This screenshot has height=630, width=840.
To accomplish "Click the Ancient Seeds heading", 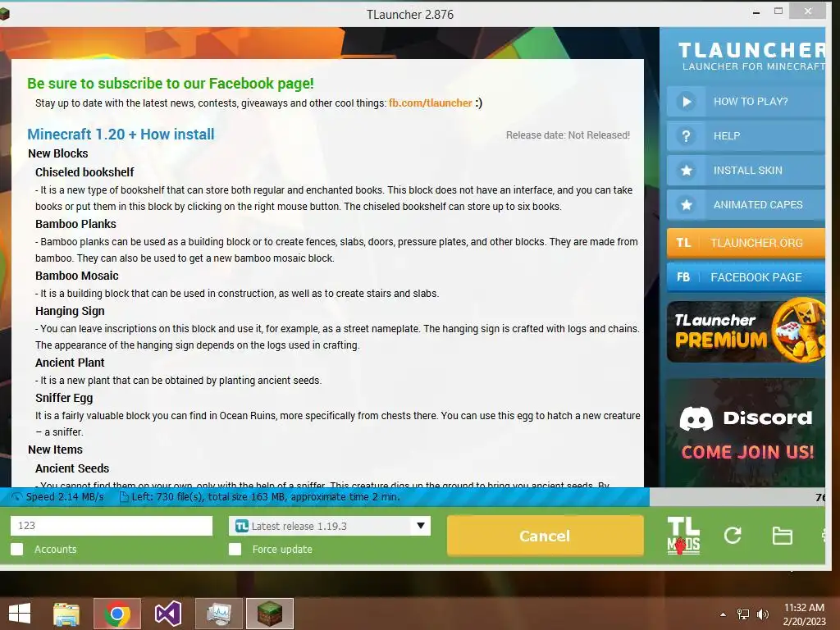I will 72,468.
